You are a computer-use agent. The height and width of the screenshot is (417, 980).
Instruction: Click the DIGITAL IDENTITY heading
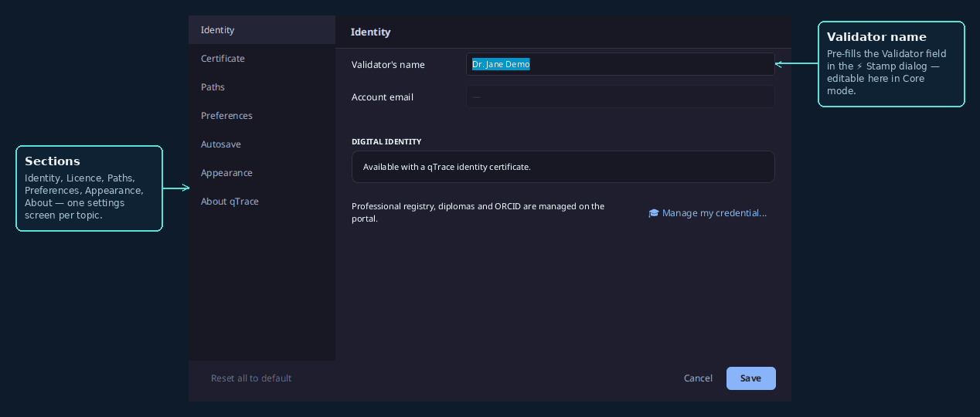(386, 142)
